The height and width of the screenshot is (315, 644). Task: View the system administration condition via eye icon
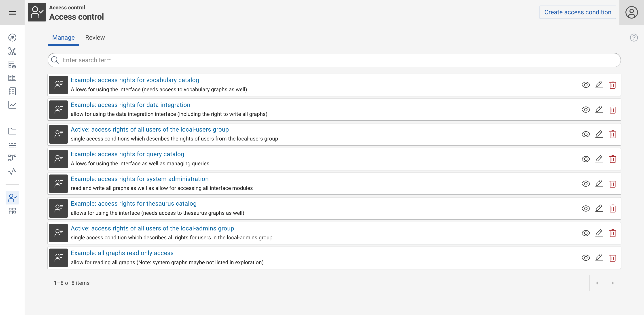pyautogui.click(x=585, y=184)
